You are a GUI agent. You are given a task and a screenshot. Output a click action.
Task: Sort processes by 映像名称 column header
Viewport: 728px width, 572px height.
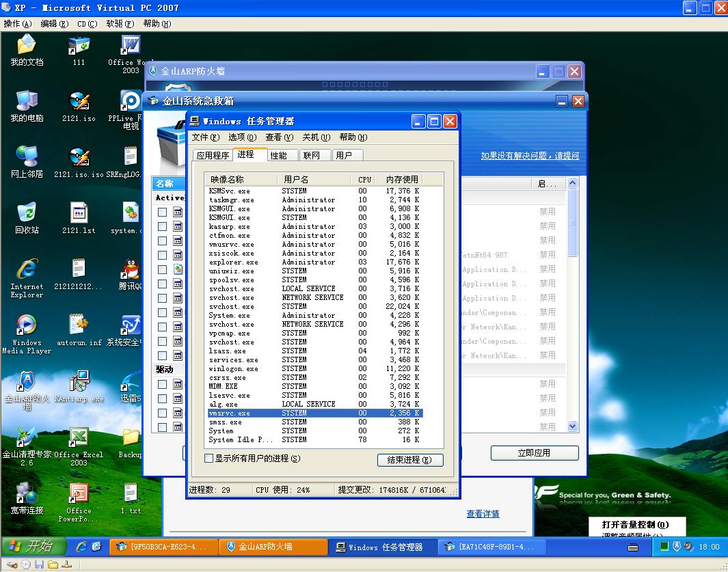241,179
